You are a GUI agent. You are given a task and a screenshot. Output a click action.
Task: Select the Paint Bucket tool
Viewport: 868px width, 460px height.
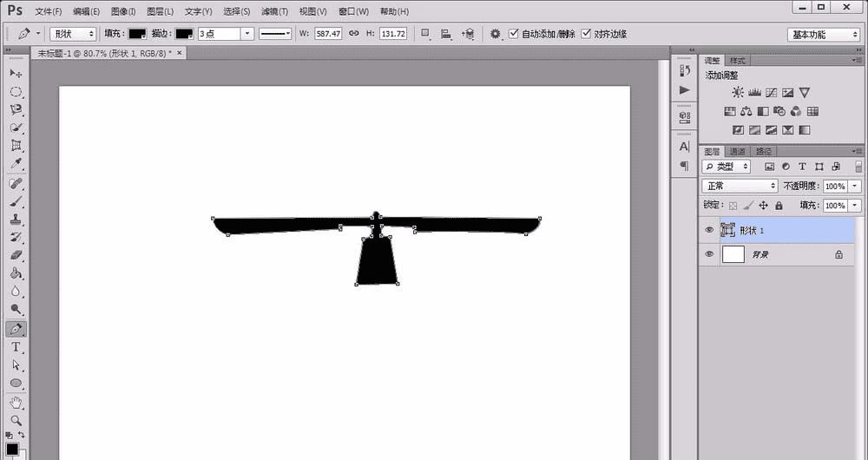pyautogui.click(x=16, y=273)
